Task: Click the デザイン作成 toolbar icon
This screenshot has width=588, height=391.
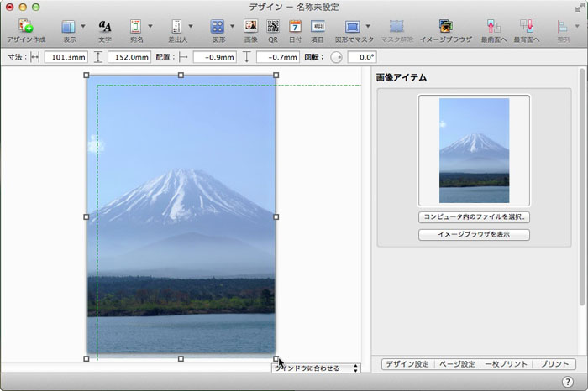Action: tap(26, 27)
